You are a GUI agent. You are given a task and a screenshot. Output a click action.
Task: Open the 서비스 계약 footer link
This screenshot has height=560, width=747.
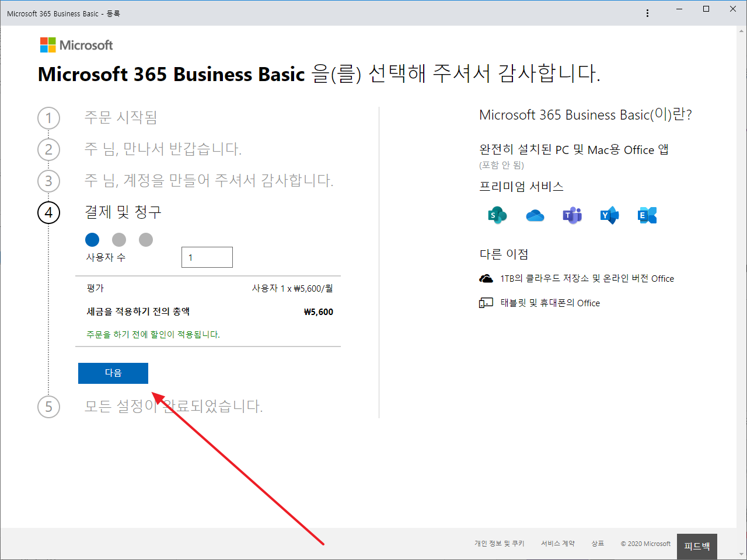(x=558, y=544)
